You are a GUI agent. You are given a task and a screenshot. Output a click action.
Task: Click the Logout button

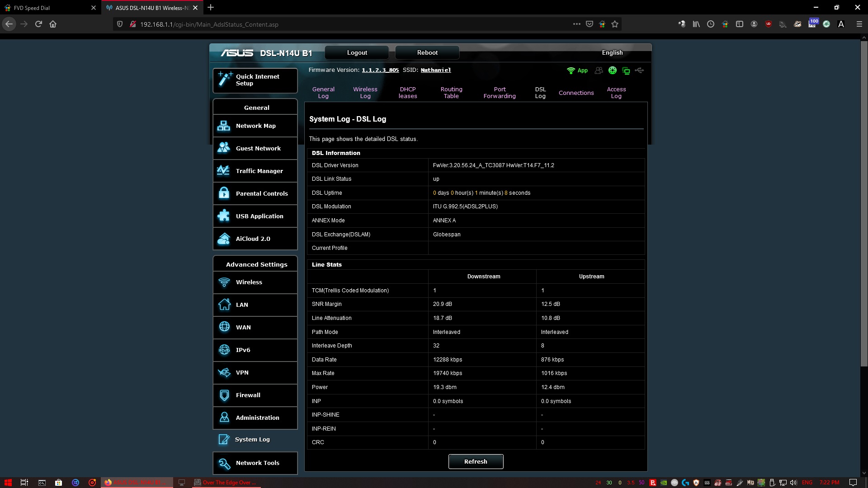[x=357, y=52]
